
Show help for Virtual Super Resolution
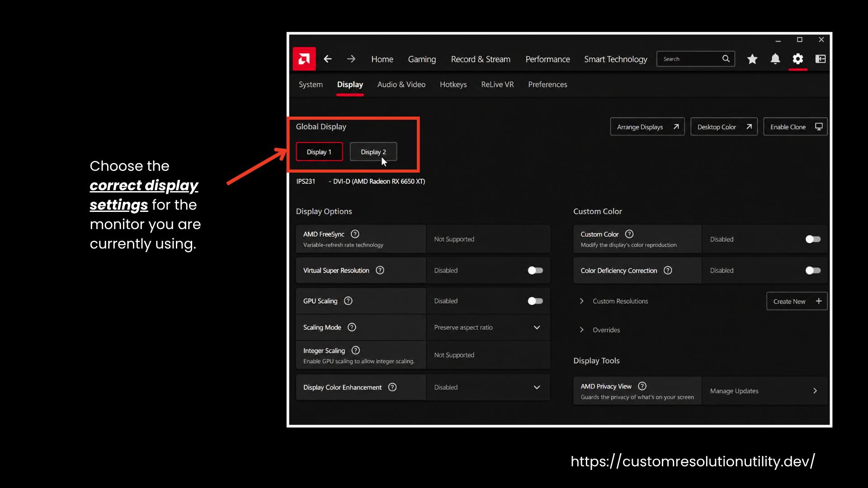pyautogui.click(x=380, y=270)
